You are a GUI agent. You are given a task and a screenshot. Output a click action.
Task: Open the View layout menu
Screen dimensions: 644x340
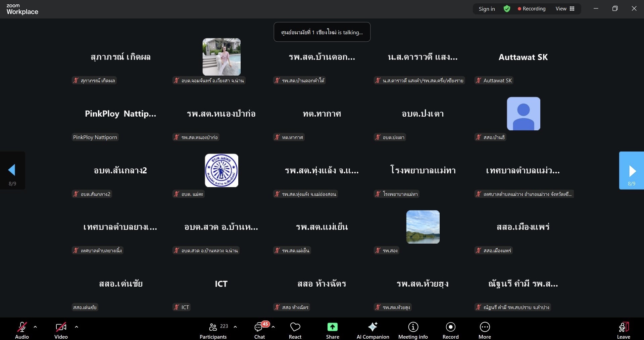click(565, 9)
